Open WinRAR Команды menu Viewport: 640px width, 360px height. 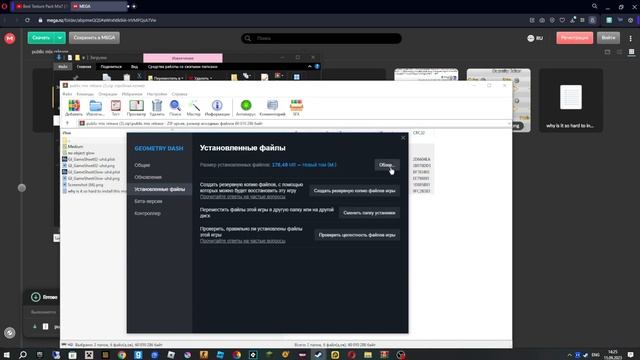point(85,94)
